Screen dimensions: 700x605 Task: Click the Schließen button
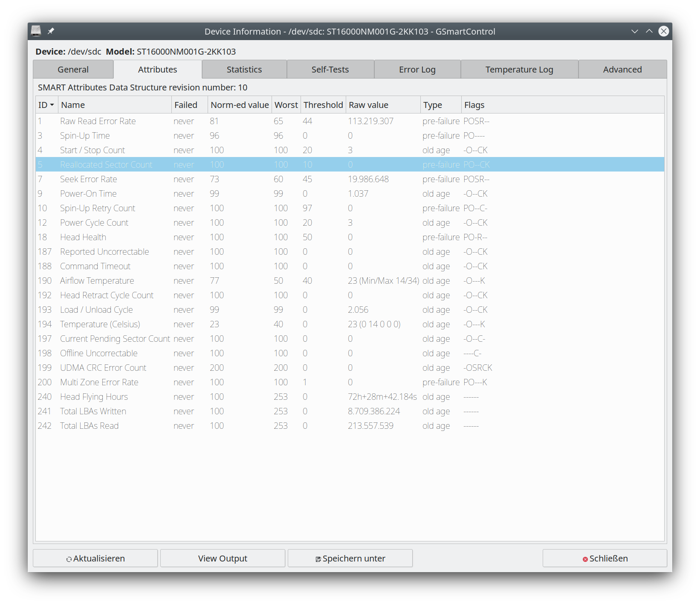pos(605,558)
